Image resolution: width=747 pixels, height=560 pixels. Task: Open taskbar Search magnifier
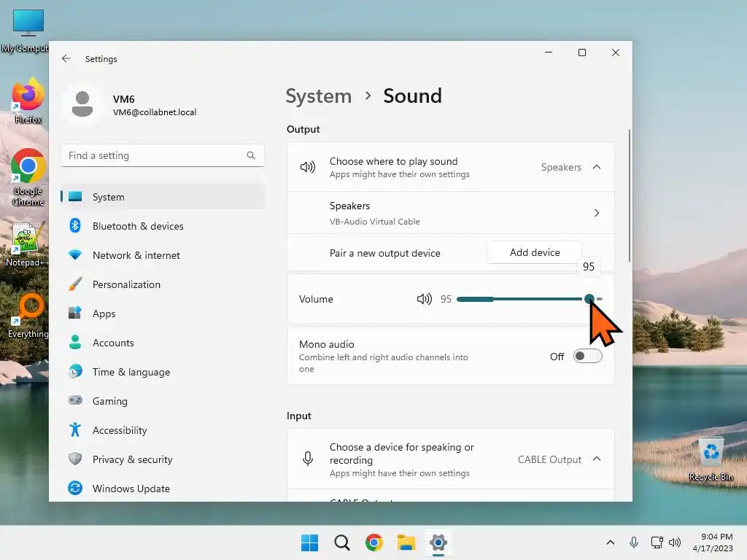(x=342, y=542)
